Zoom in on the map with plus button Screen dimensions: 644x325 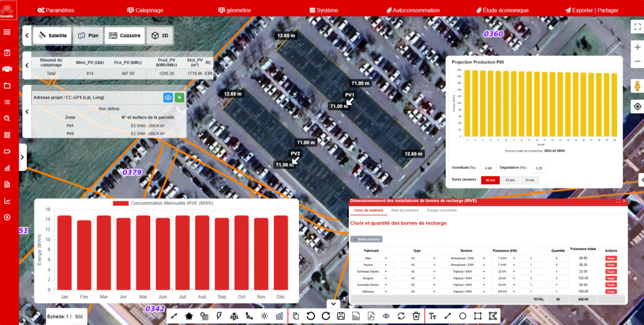point(637,47)
